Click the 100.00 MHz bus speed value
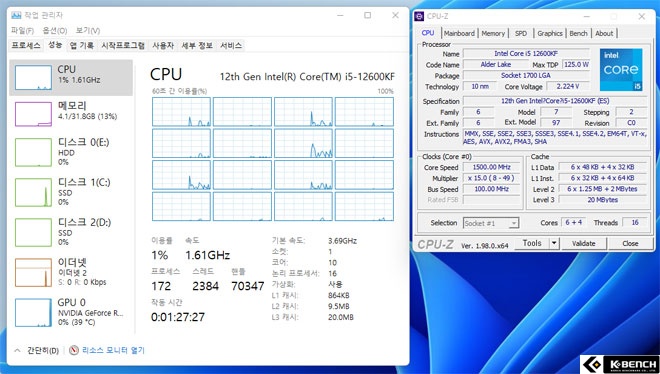Viewport: 660px width, 374px height. [x=492, y=189]
